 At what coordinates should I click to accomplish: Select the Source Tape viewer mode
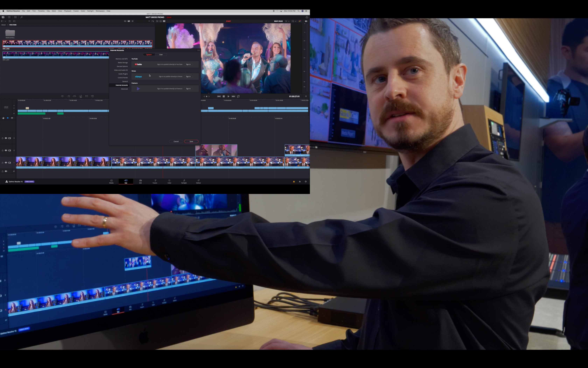161,21
